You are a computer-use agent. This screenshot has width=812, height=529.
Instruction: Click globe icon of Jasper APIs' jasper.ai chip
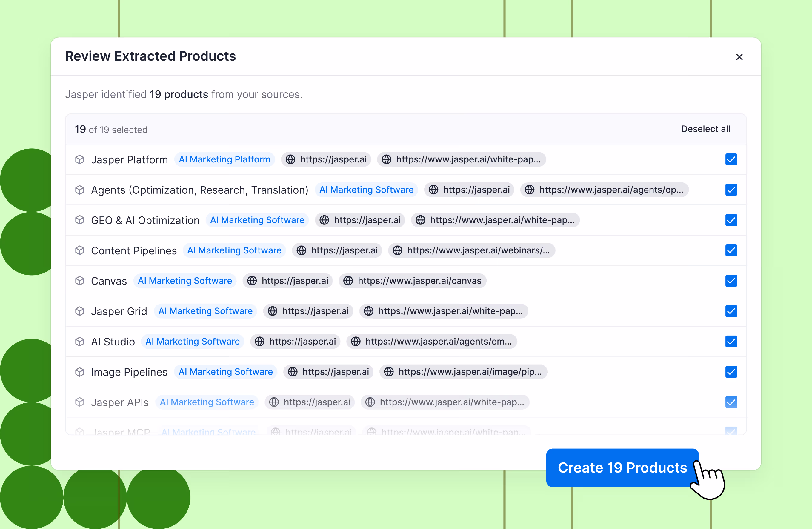coord(274,402)
